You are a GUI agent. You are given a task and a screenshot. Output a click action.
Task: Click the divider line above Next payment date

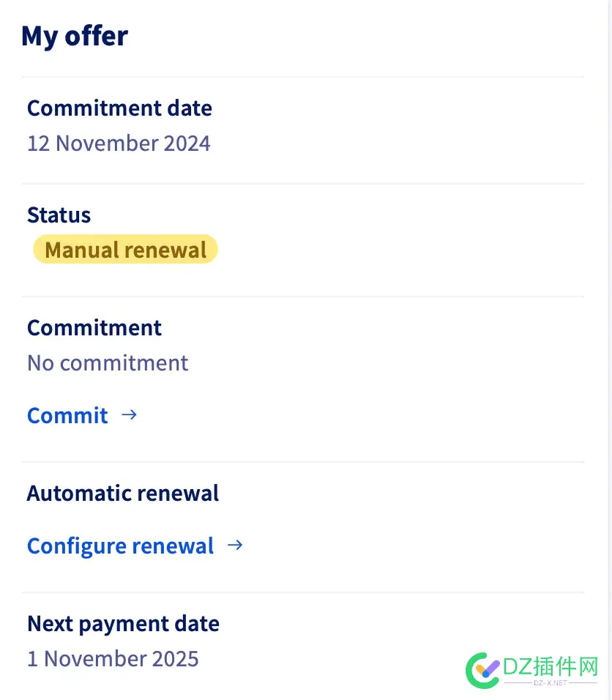303,592
